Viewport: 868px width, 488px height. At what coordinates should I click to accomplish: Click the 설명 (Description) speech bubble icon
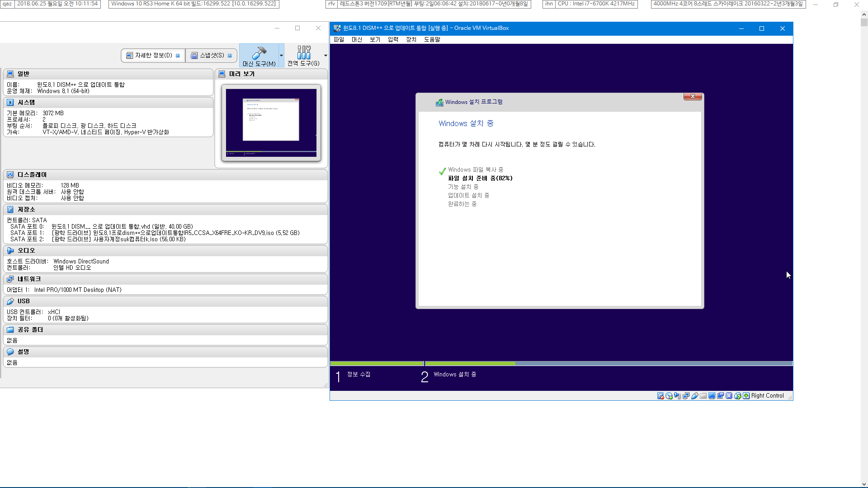point(10,352)
